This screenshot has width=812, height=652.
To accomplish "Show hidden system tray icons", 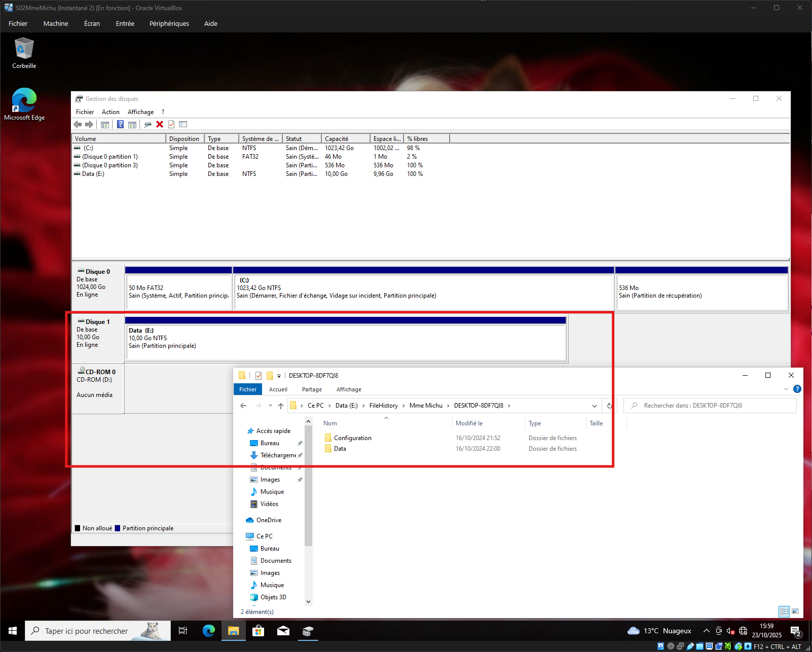I will pyautogui.click(x=706, y=631).
